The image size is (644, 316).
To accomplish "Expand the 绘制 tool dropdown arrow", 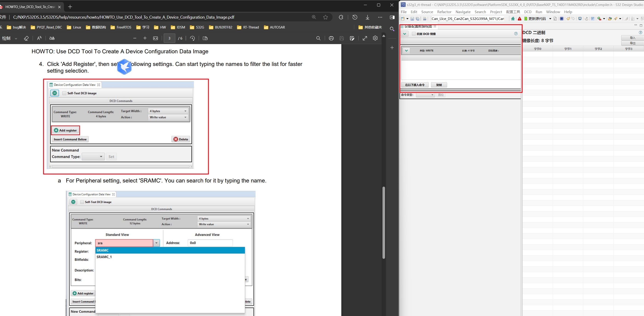I will (16, 38).
